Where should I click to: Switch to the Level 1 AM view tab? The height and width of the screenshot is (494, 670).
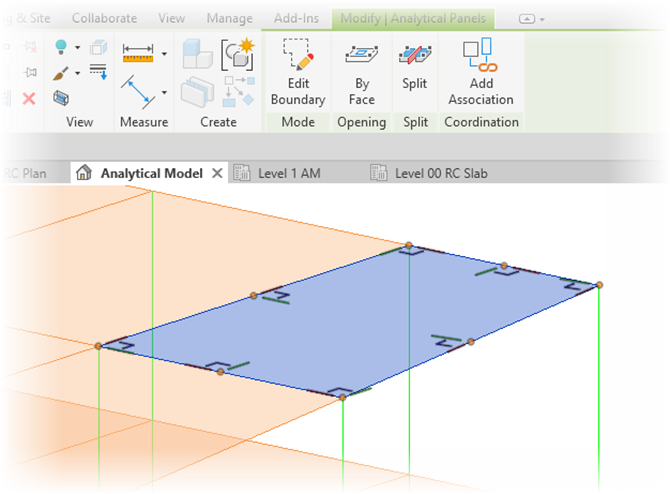point(288,173)
